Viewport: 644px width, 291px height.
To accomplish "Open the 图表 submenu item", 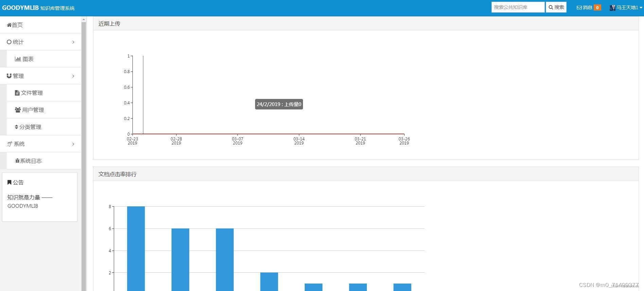I will click(44, 59).
